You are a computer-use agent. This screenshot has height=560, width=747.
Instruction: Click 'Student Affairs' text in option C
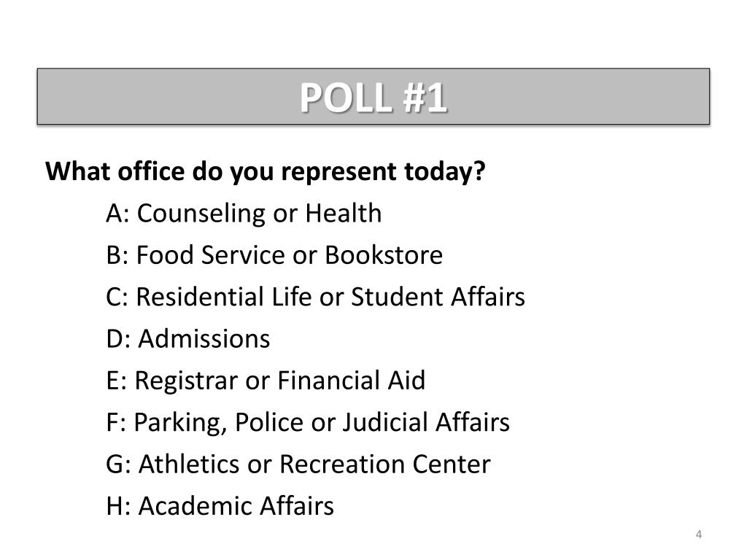[438, 297]
